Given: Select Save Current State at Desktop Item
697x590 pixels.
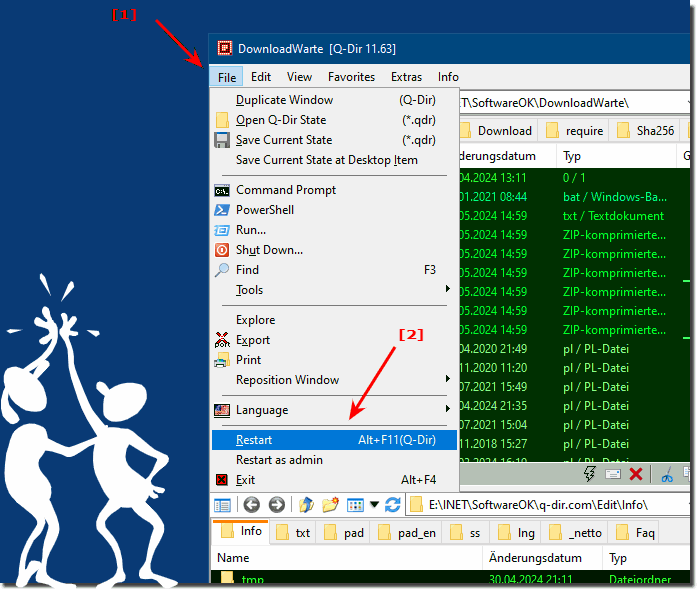Looking at the screenshot, I should pyautogui.click(x=335, y=160).
